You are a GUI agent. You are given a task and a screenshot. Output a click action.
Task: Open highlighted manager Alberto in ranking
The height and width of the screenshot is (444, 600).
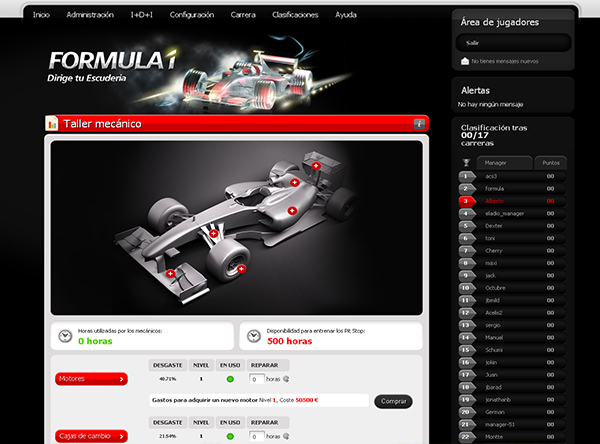point(494,201)
